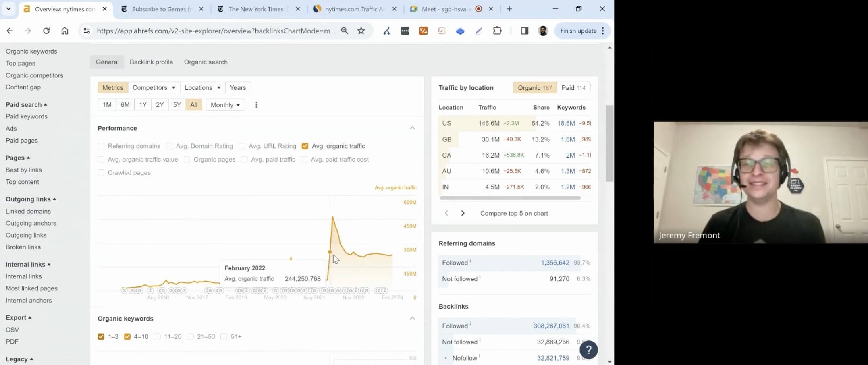Enable the 11–20 keyword position checkbox
Image resolution: width=868 pixels, height=365 pixels.
(158, 337)
